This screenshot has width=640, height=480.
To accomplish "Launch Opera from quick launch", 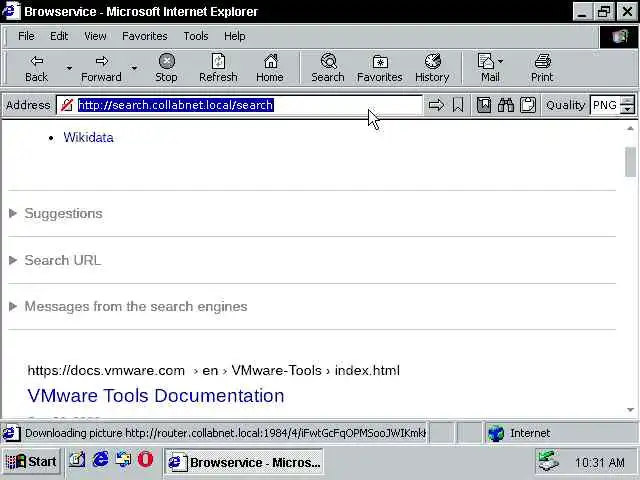I will (x=145, y=460).
